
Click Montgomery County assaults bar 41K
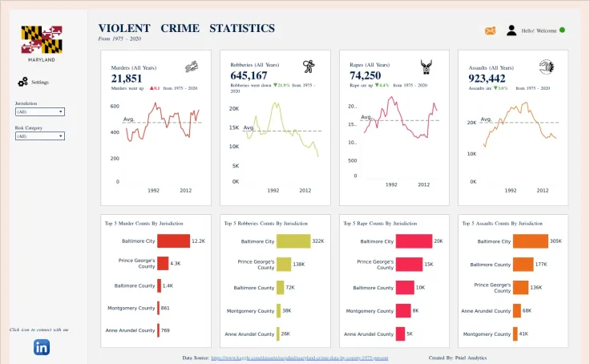point(515,334)
